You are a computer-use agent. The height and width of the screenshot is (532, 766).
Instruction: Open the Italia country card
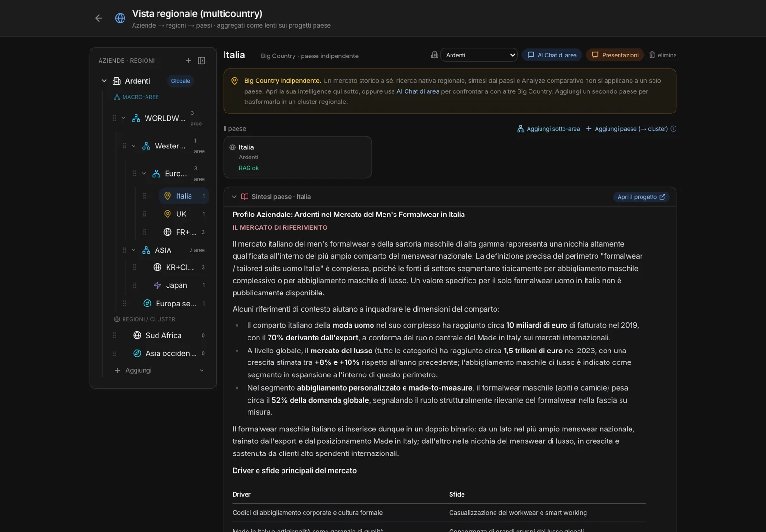click(x=297, y=157)
